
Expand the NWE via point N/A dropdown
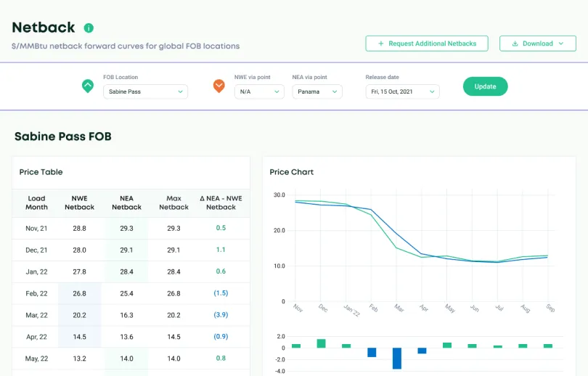[x=259, y=91]
